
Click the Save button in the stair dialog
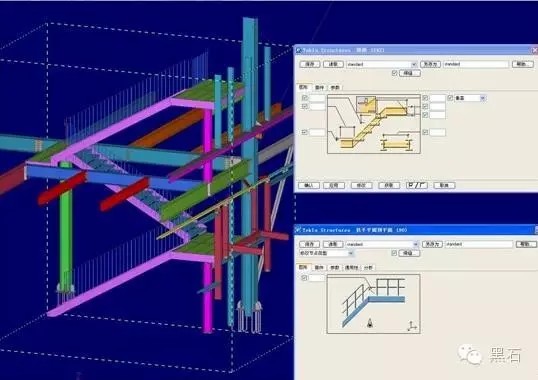309,64
